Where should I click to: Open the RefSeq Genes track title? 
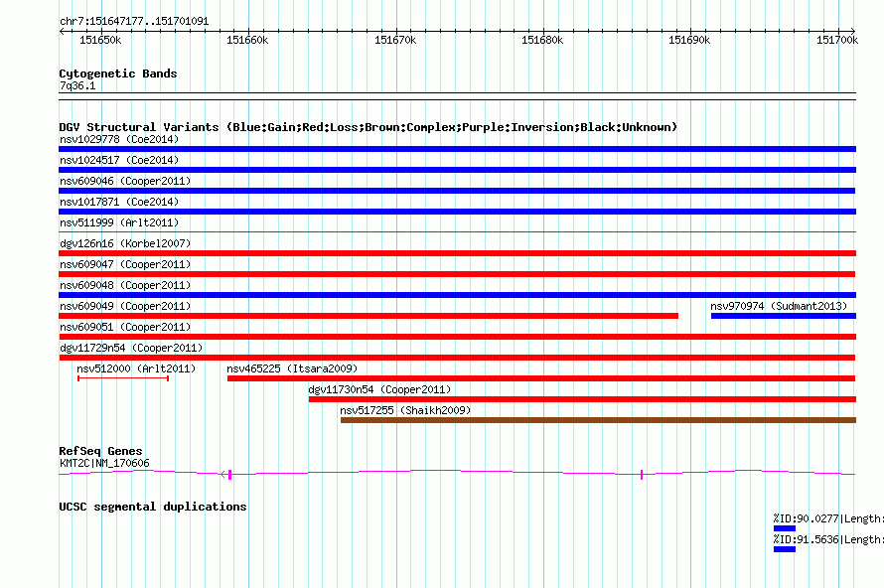tap(100, 451)
